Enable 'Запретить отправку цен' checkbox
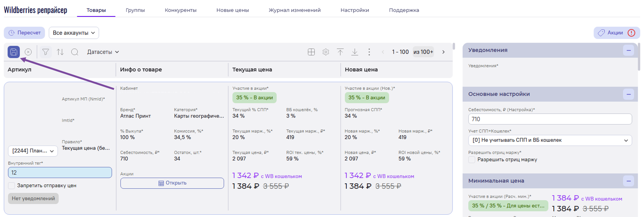The width and height of the screenshot is (644, 217). [12, 186]
